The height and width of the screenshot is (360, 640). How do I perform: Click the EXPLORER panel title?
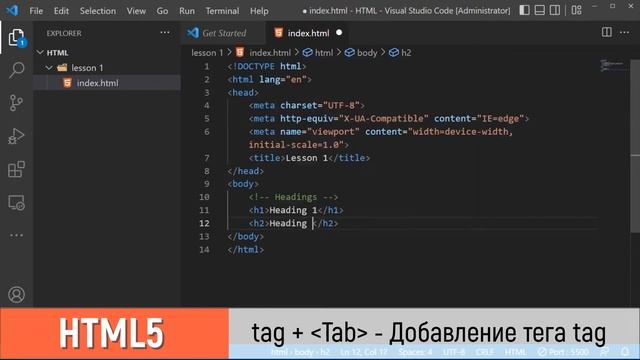64,33
